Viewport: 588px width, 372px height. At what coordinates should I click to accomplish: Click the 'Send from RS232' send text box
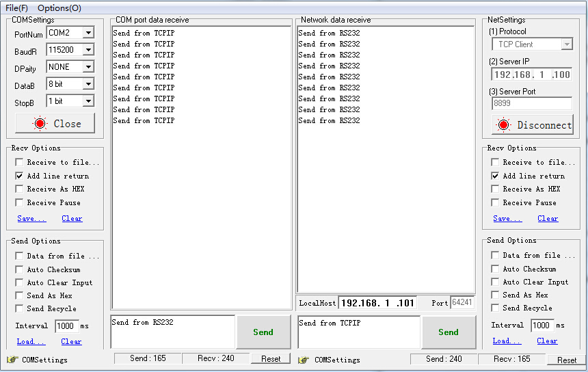click(x=173, y=332)
